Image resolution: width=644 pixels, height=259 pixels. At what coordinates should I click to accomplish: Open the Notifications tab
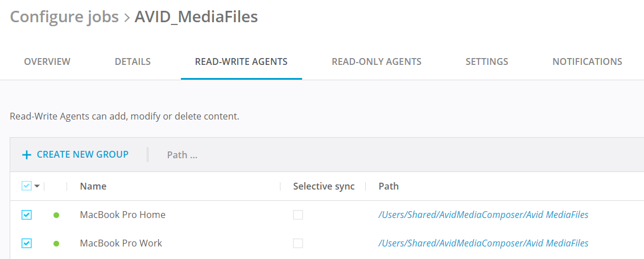pyautogui.click(x=587, y=61)
